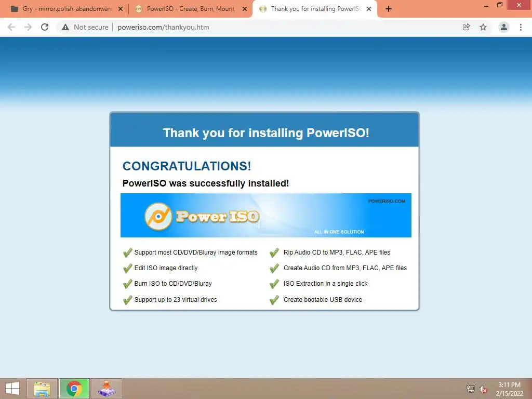Go back using the browser back arrow

tap(11, 27)
